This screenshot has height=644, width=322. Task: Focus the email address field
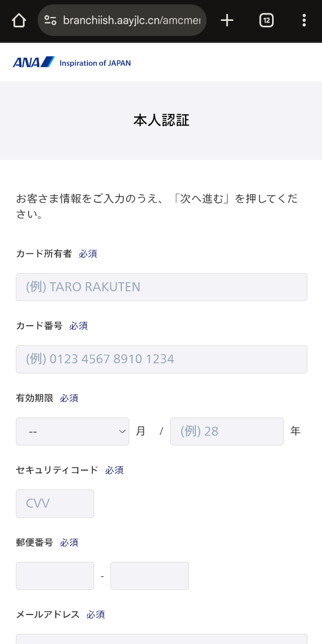pyautogui.click(x=162, y=639)
